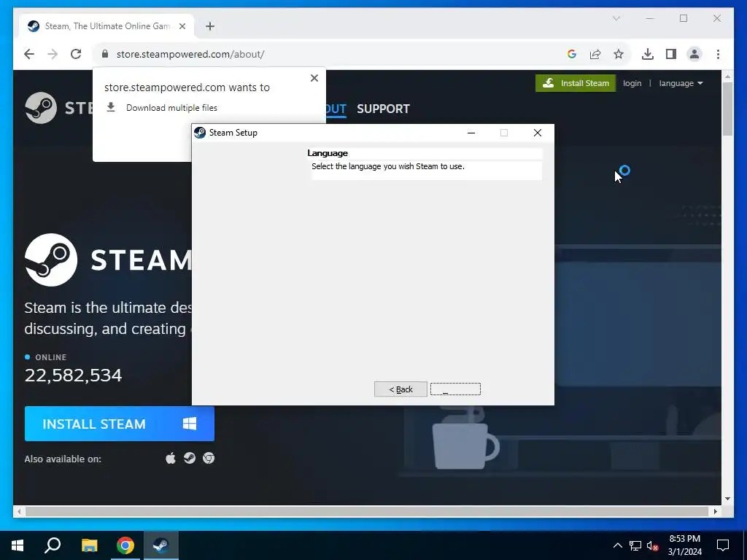The width and height of the screenshot is (747, 560).
Task: Navigate back in Chrome
Action: click(29, 54)
